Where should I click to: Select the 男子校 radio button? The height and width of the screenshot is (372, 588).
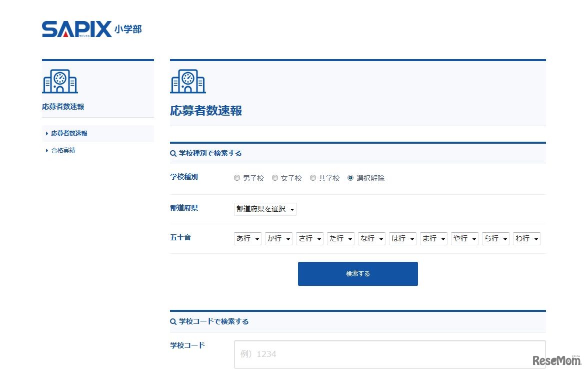(x=236, y=177)
